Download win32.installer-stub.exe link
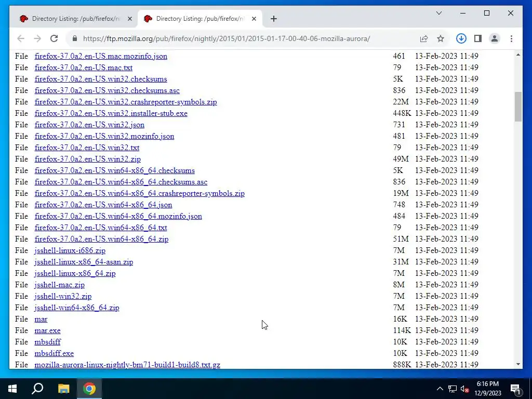 coord(111,113)
